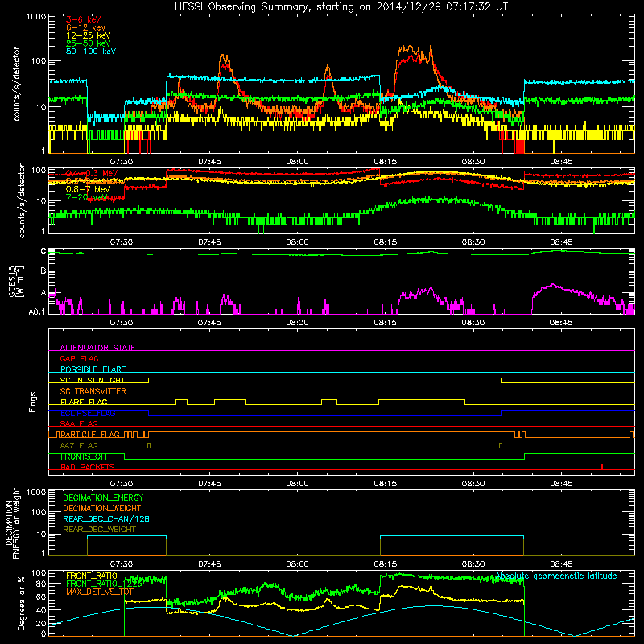This screenshot has height=644, width=644.
Task: Click the FRONT_RATIO legend label
Action: [92, 576]
